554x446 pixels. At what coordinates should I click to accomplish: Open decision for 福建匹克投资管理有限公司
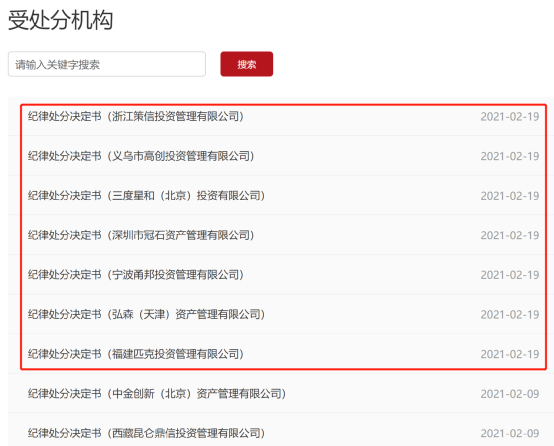136,354
